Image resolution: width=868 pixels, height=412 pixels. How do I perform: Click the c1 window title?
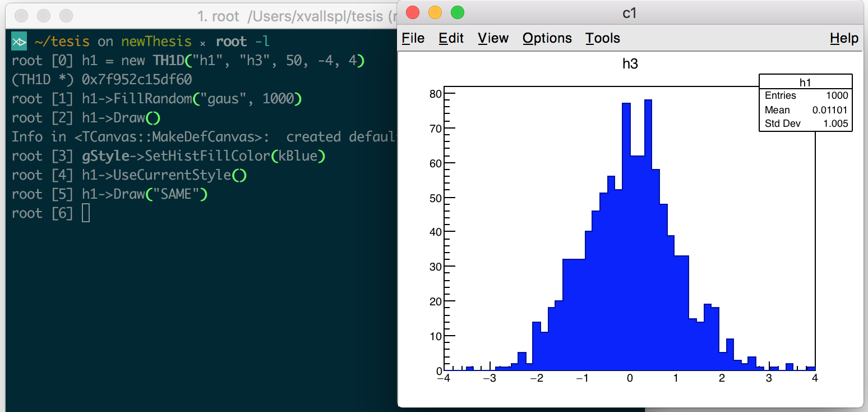(x=630, y=12)
